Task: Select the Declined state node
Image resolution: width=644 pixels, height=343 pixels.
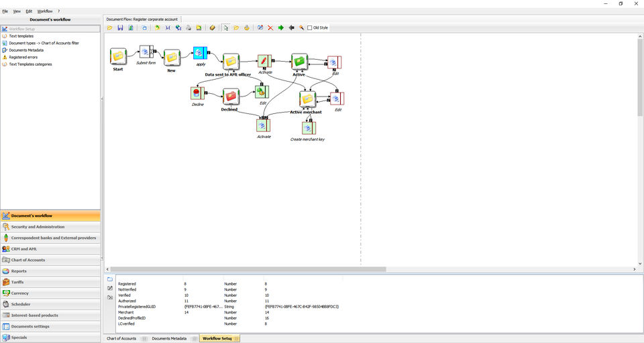Action: (x=231, y=96)
